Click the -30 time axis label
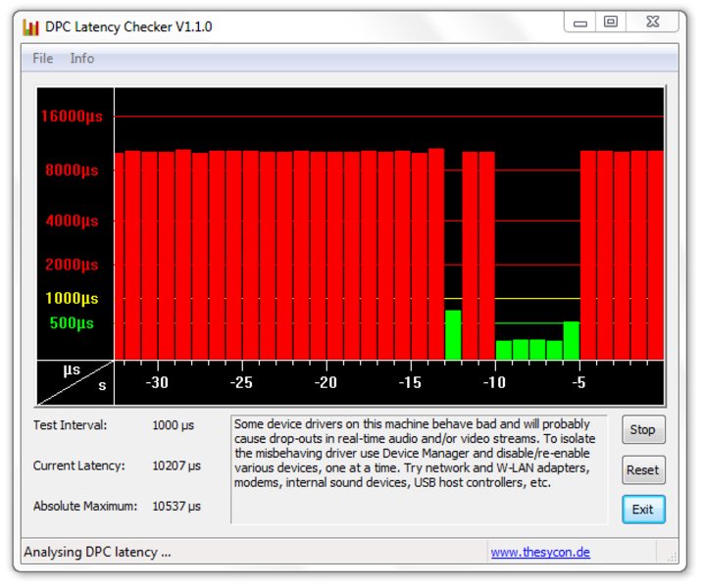The width and height of the screenshot is (703, 588). pos(157,382)
